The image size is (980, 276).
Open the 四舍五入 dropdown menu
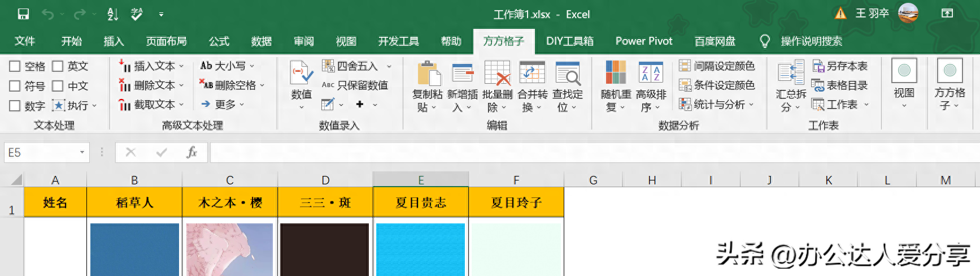(x=389, y=66)
